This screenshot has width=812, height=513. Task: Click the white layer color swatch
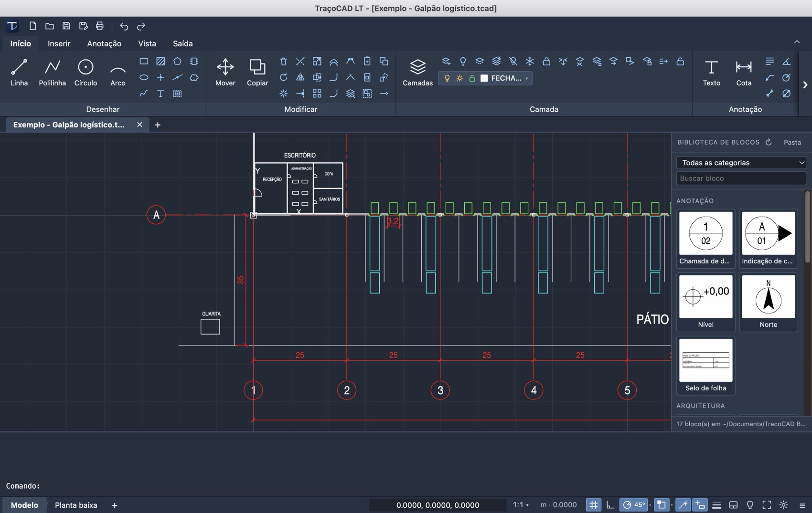point(484,78)
